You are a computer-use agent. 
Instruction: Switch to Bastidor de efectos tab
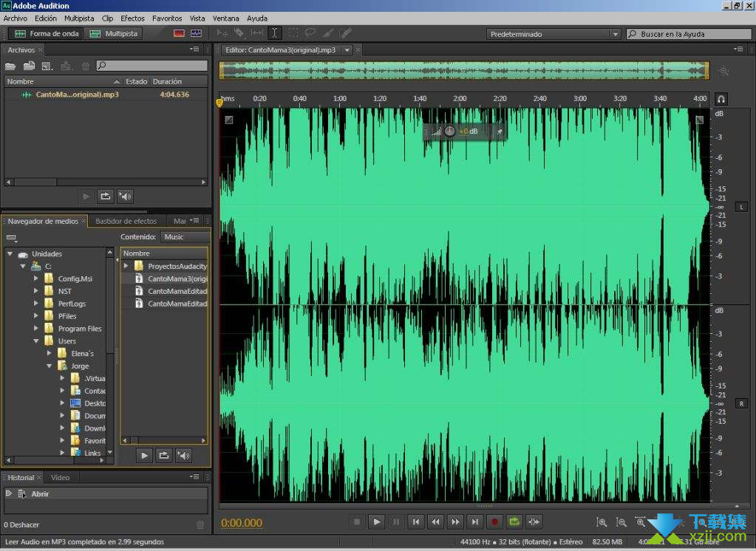pos(126,221)
